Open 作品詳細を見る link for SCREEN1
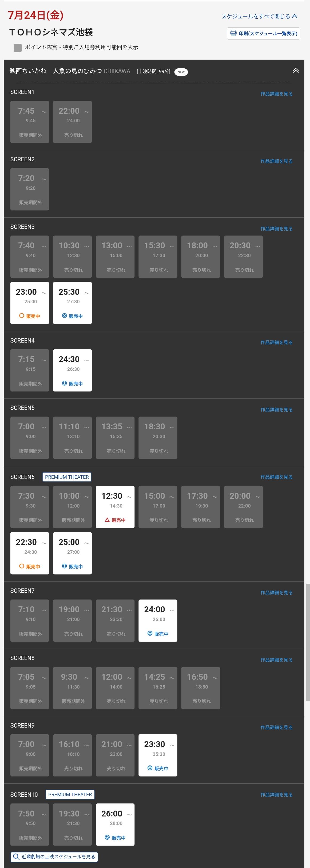The width and height of the screenshot is (310, 868). click(x=276, y=94)
